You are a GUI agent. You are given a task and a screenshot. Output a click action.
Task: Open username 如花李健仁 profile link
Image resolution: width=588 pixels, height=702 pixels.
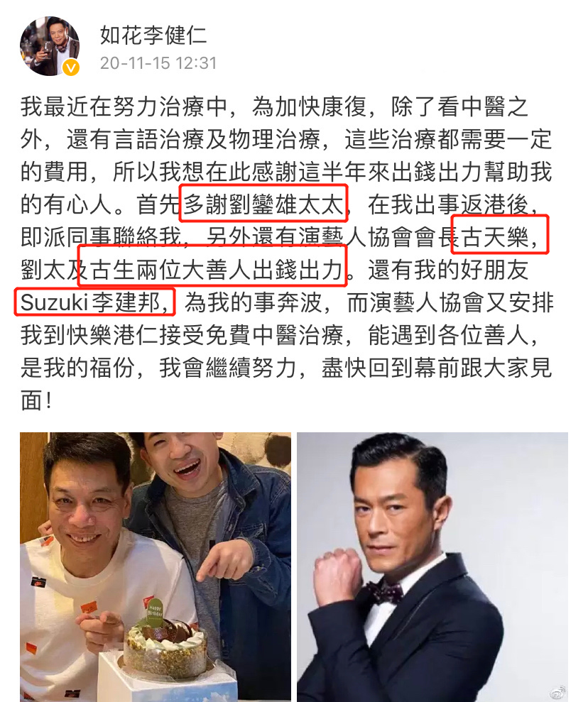(153, 35)
